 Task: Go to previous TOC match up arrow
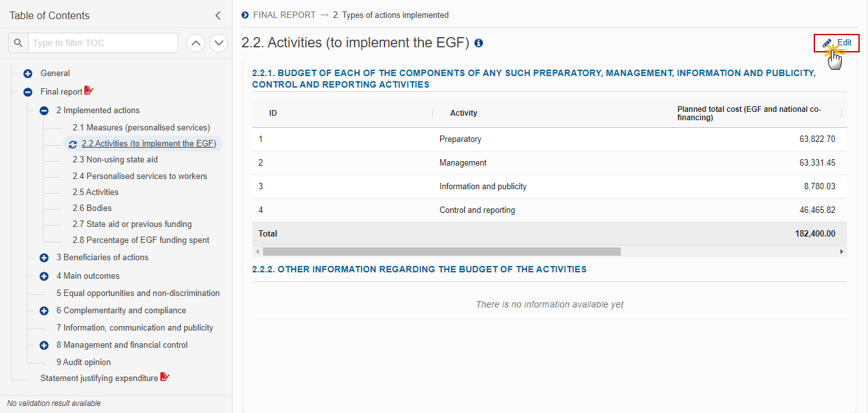(x=196, y=43)
